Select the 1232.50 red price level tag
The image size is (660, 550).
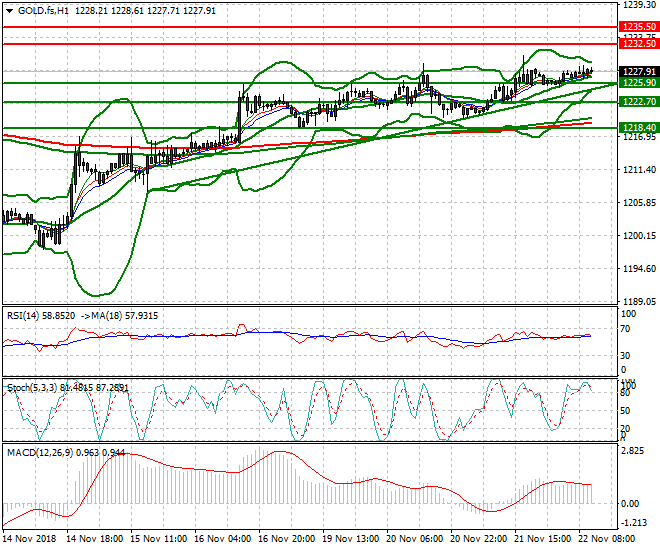point(639,44)
